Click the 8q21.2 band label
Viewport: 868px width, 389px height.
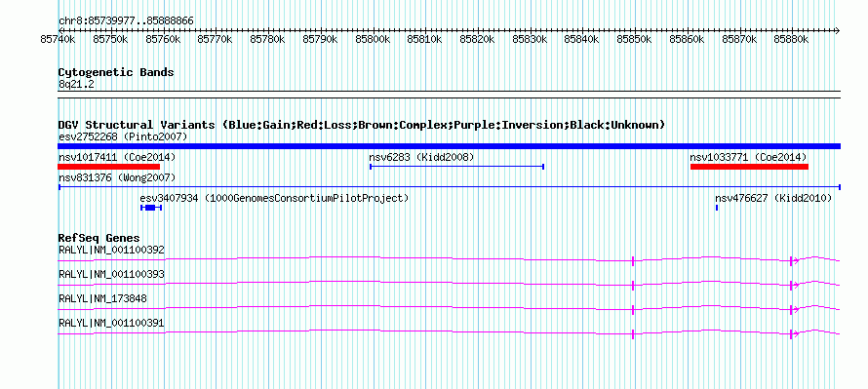(76, 84)
